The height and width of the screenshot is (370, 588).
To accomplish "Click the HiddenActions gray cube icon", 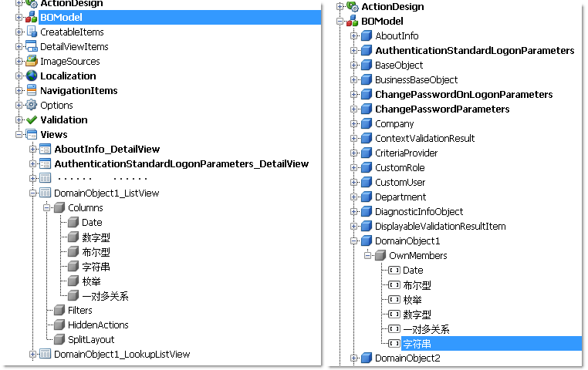I will point(59,325).
